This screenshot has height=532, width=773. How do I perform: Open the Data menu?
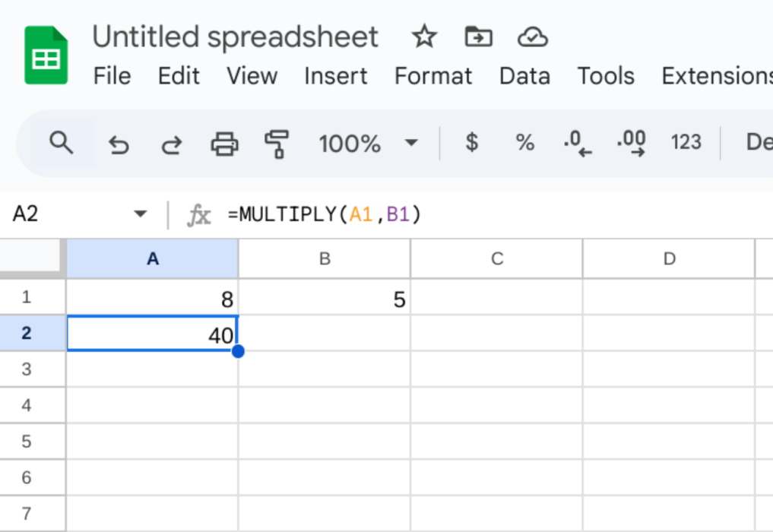[x=524, y=76]
